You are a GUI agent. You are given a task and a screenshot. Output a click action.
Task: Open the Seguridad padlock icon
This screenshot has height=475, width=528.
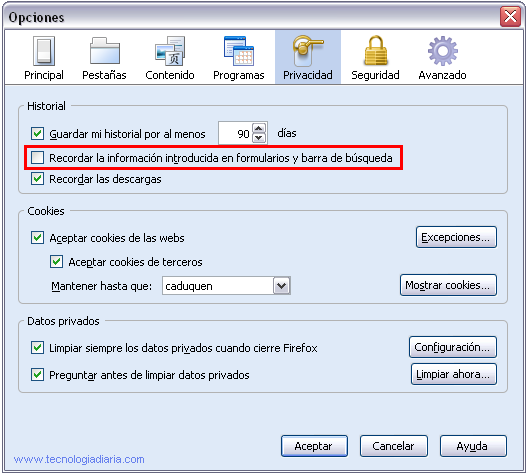coord(376,50)
